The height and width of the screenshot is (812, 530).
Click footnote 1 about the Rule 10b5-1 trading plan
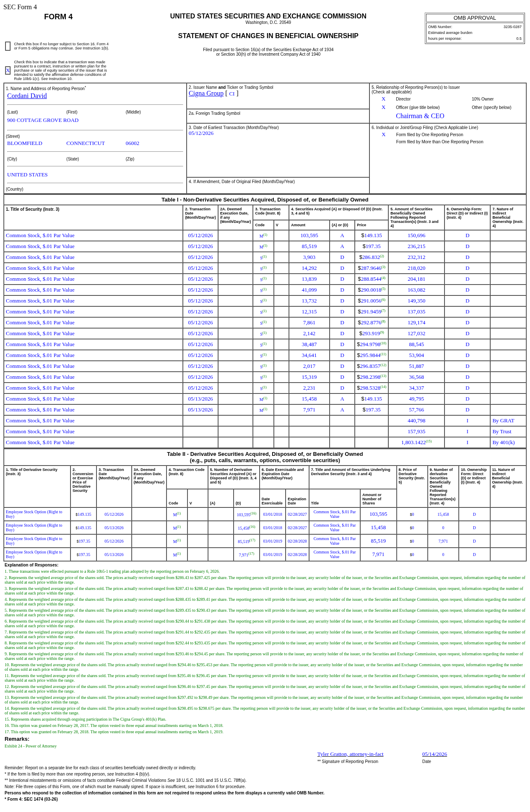112,572
